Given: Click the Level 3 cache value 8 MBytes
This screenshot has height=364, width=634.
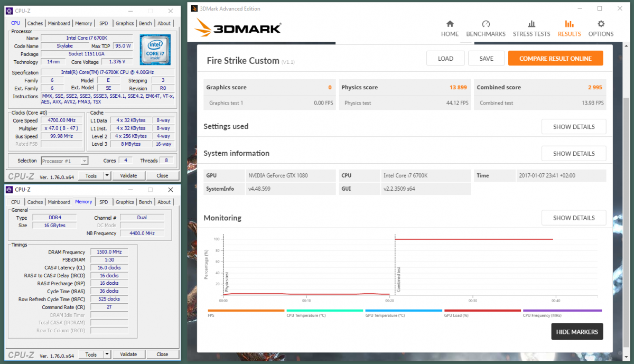Looking at the screenshot, I should click(x=131, y=144).
